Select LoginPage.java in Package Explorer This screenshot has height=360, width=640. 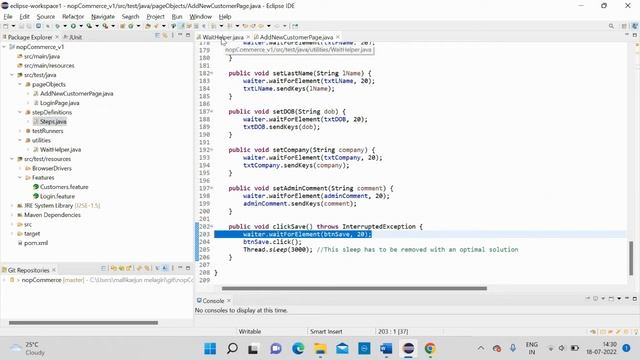60,103
